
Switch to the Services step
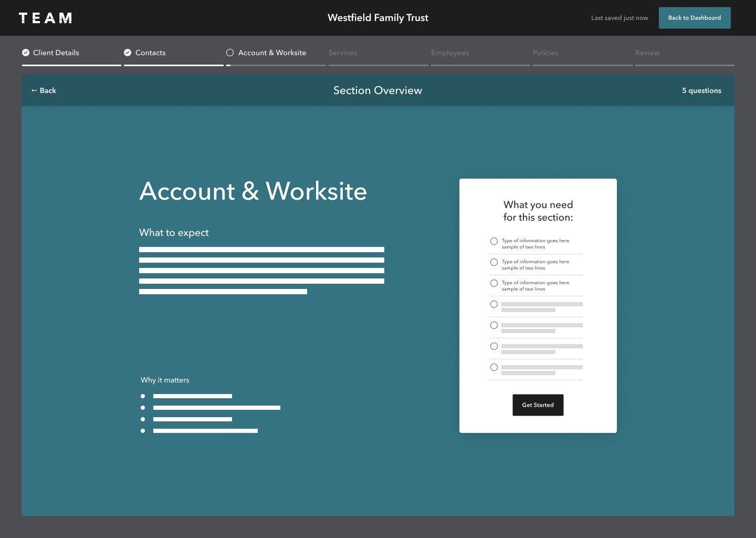tap(342, 53)
